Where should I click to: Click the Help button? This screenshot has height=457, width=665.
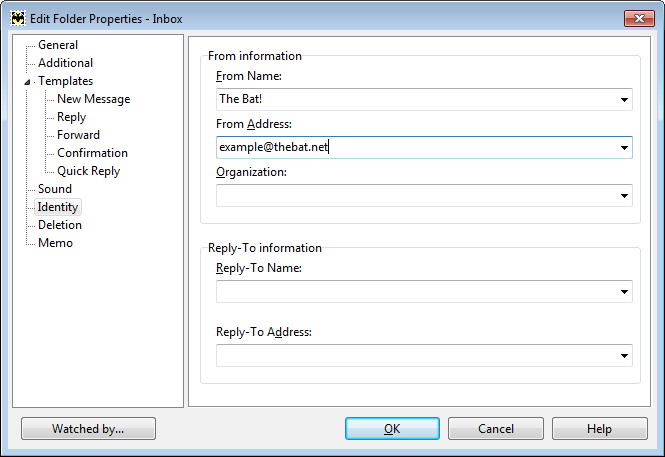click(x=599, y=429)
